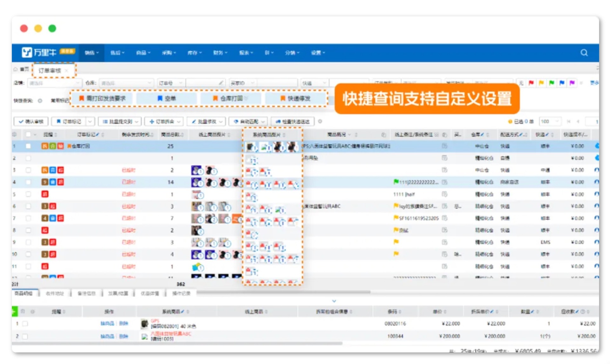Image resolution: width=610 pixels, height=364 pixels.
Task: Click the 空单 blue bookmark quick filter
Action: click(167, 98)
